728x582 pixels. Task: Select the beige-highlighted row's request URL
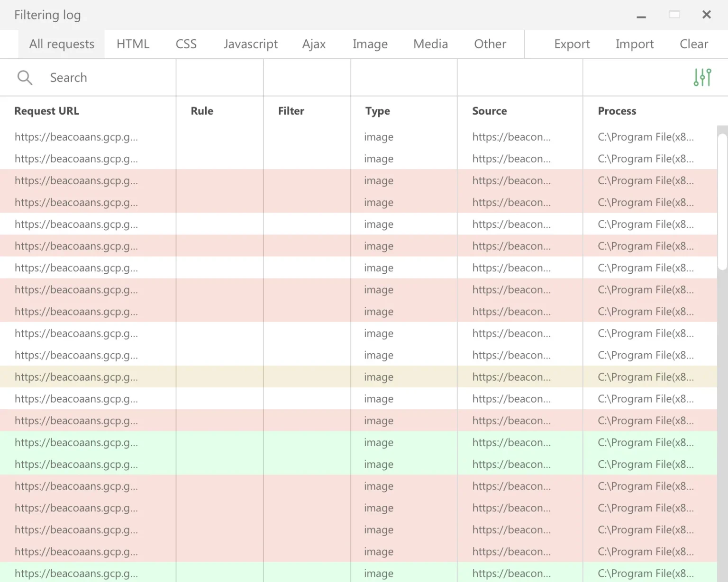(76, 377)
